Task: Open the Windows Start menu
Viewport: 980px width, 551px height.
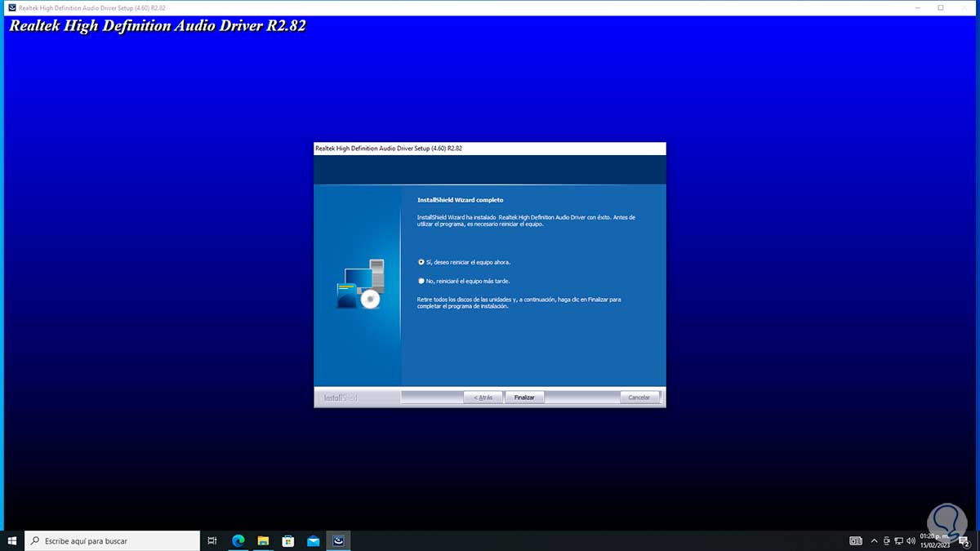Action: tap(12, 540)
